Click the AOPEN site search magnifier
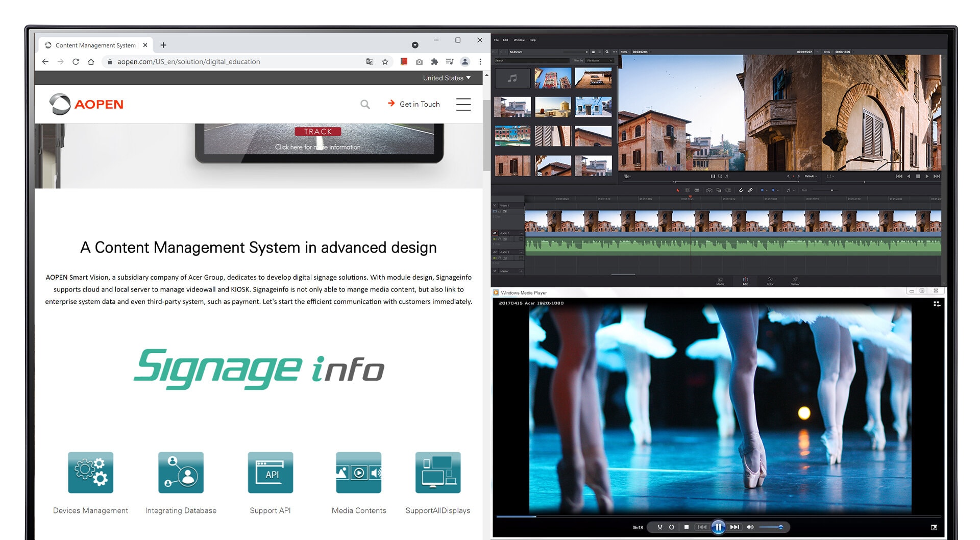The image size is (980, 540). coord(365,104)
